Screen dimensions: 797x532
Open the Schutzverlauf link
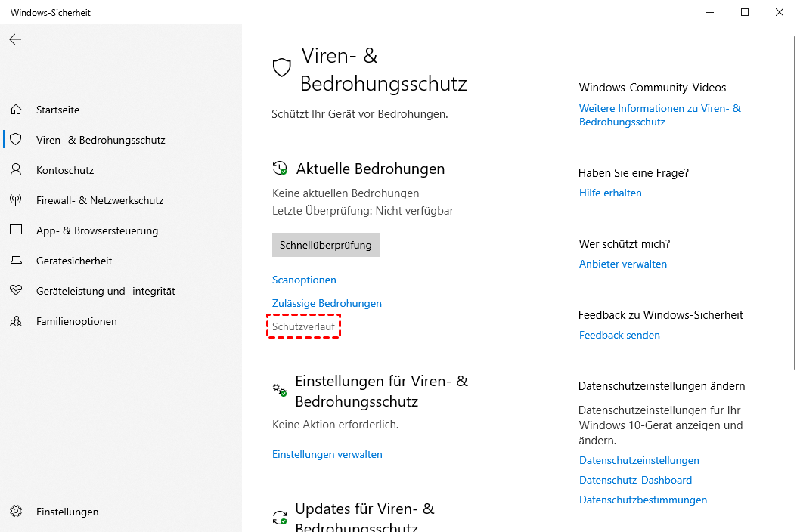point(303,326)
